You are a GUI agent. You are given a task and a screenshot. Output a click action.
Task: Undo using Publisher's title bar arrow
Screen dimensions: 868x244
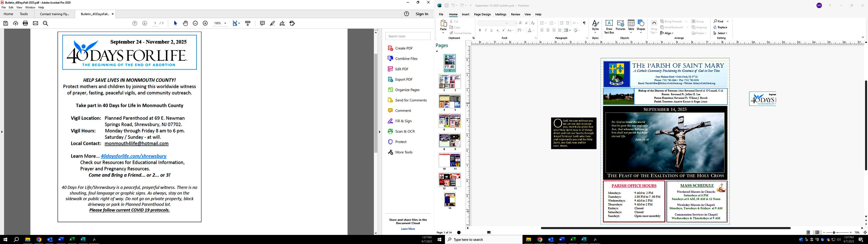click(453, 5)
